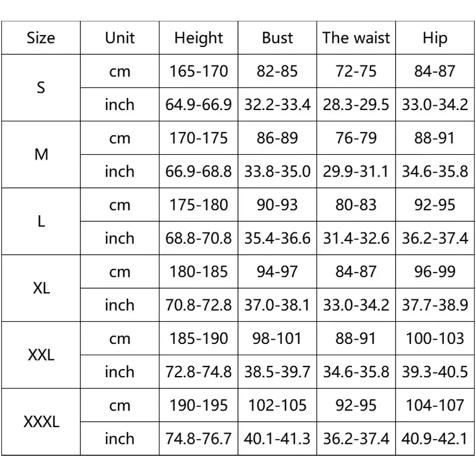Click the 80-83 waist cell
Screen dimensions: 476x476
click(356, 205)
